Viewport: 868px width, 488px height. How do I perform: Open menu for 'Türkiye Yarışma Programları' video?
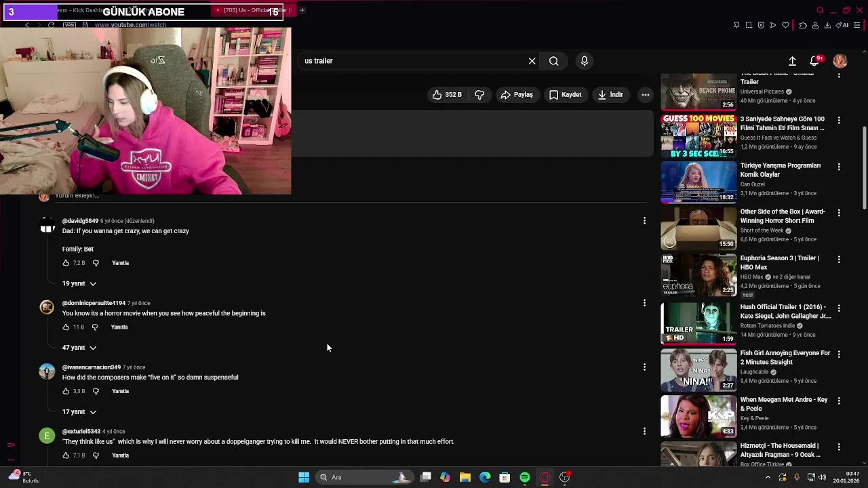839,167
